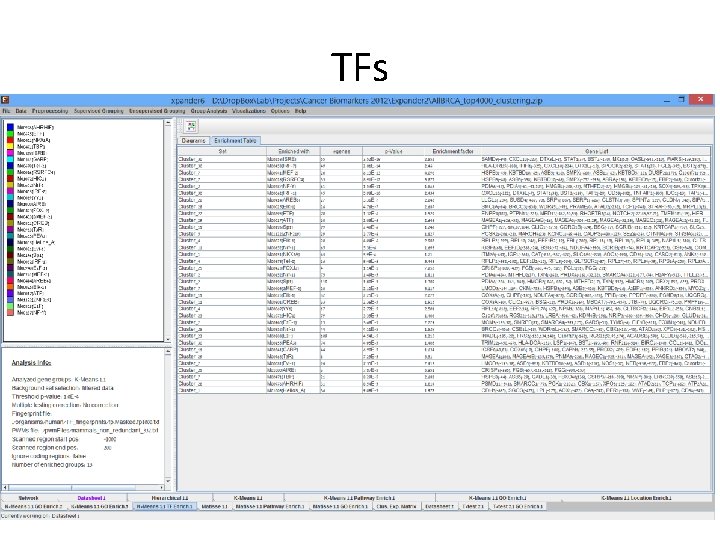Open the Options menu

click(x=280, y=111)
